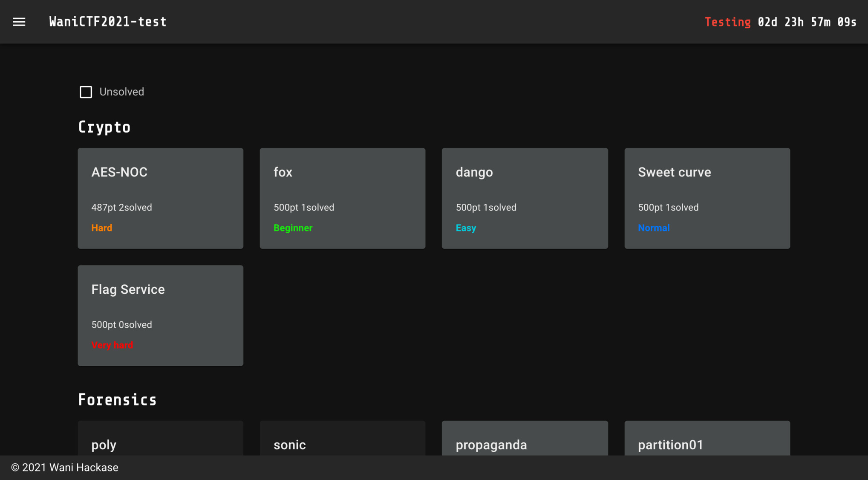Click the Beginner difficulty label on fox
Screen dimensions: 868x480
293,228
